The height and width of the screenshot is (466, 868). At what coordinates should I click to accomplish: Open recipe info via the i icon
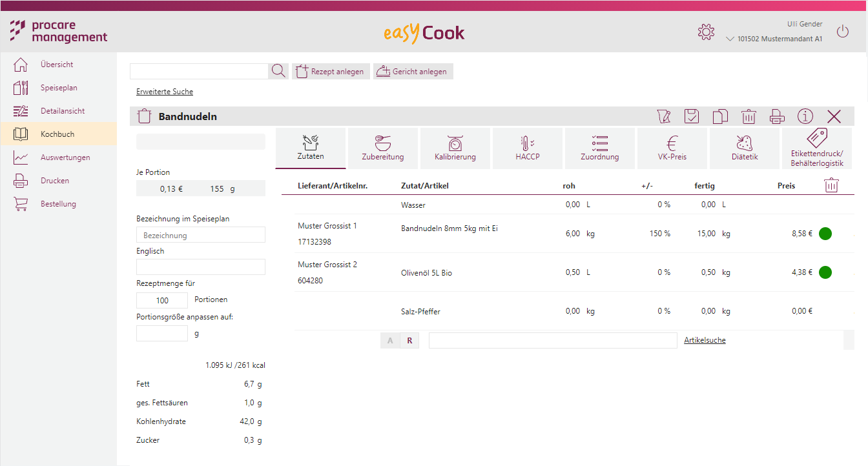[805, 116]
